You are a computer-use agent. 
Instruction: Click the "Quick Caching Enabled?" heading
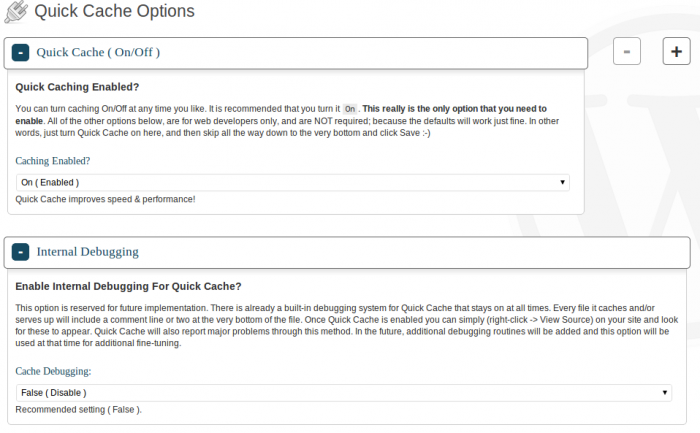coord(77,86)
